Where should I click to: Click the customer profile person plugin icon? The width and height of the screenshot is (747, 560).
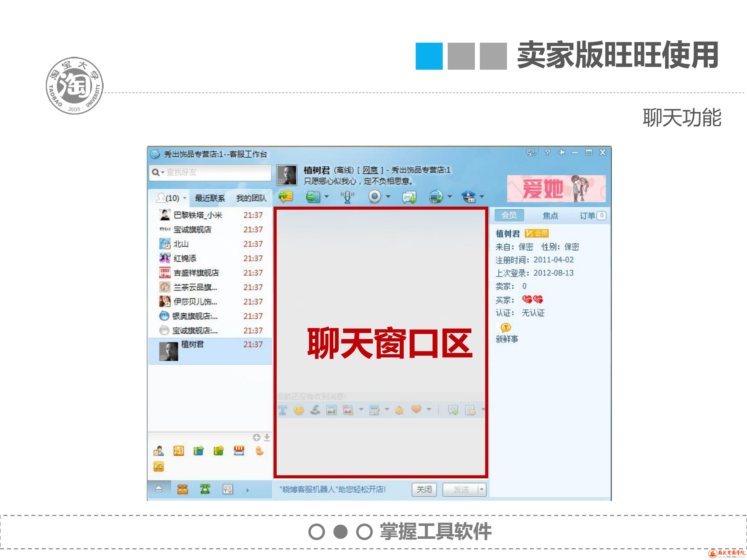coord(158,451)
